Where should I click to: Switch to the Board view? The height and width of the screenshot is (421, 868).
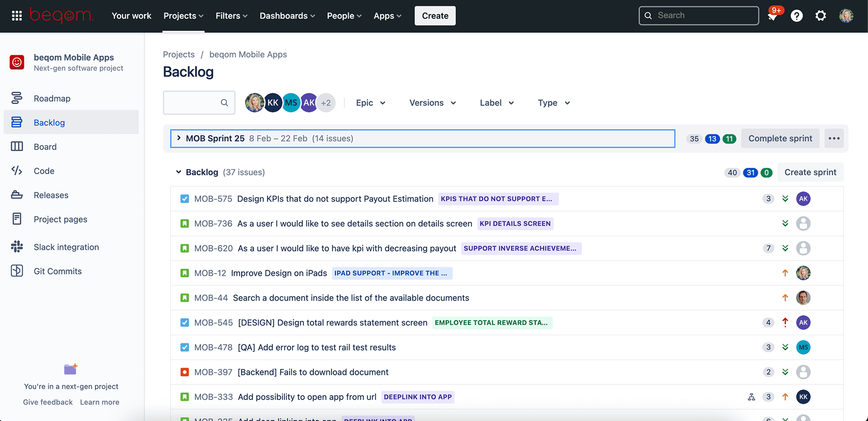[45, 147]
